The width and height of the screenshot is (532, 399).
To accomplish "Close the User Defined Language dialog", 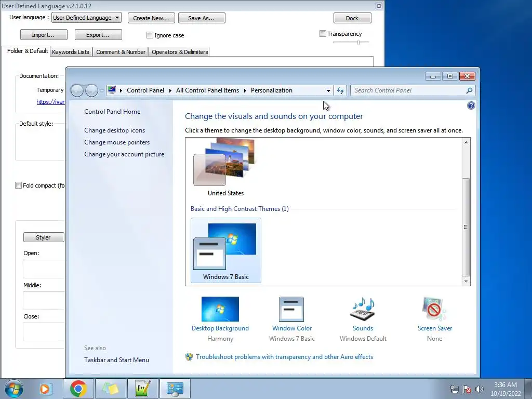I will pos(379,6).
